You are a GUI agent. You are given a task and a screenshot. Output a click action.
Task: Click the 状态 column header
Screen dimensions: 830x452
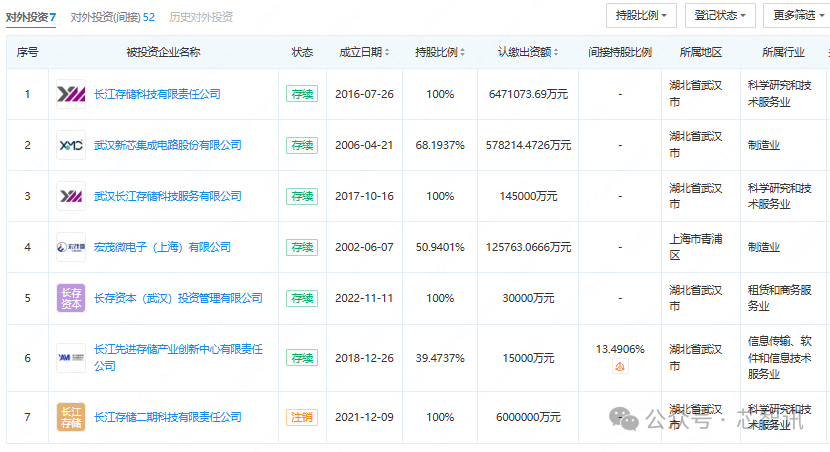pyautogui.click(x=302, y=52)
